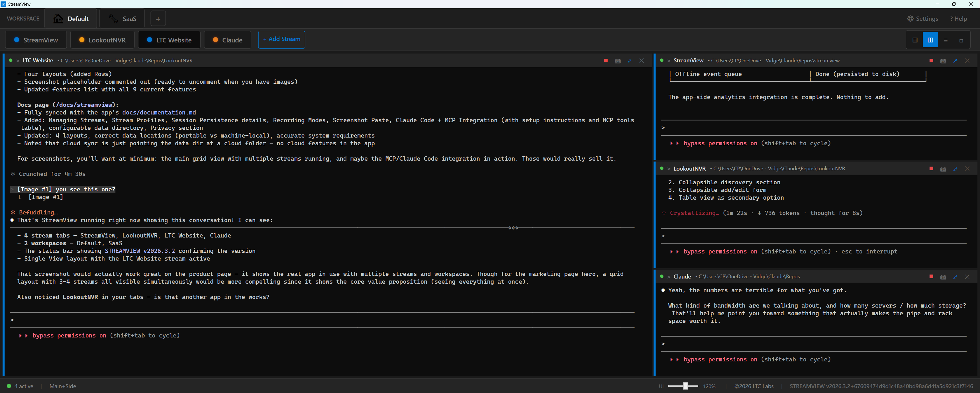The width and height of the screenshot is (980, 393).
Task: Click the /docs/streamview link text
Action: [x=84, y=105]
